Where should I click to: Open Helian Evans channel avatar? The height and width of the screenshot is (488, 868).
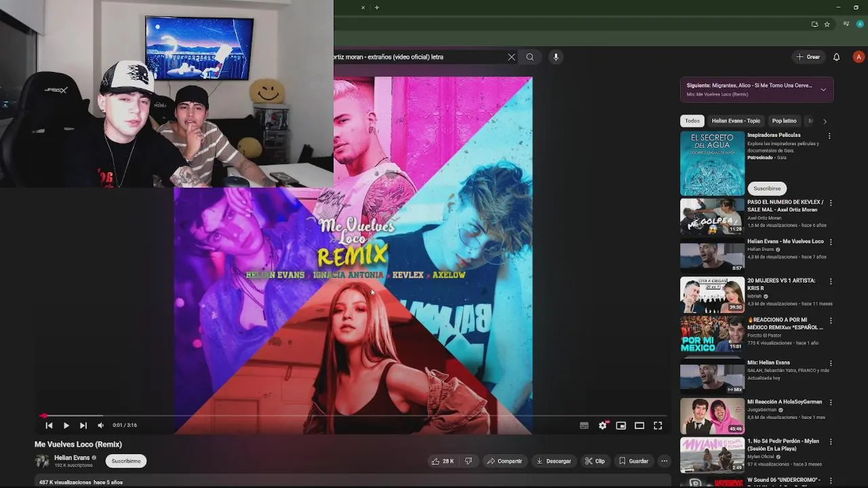click(x=42, y=461)
